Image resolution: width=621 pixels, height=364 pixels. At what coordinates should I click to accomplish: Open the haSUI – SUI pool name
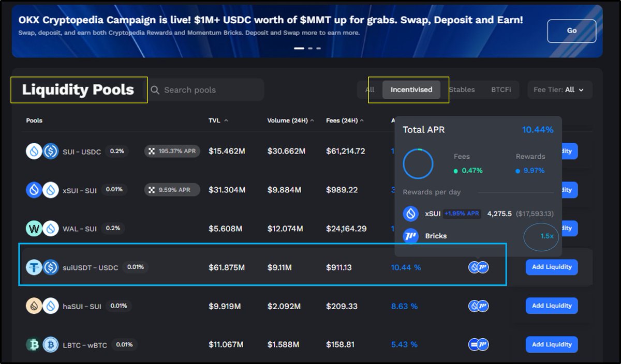point(82,306)
